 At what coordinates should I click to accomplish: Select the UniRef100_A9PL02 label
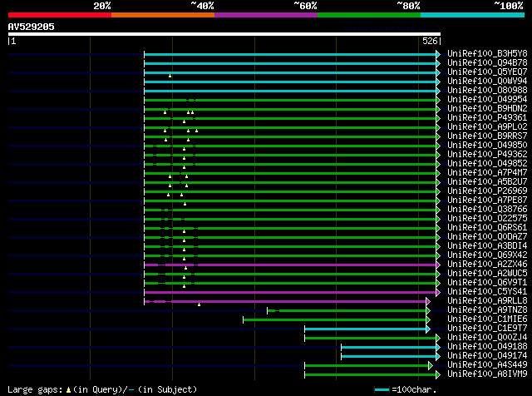487,127
